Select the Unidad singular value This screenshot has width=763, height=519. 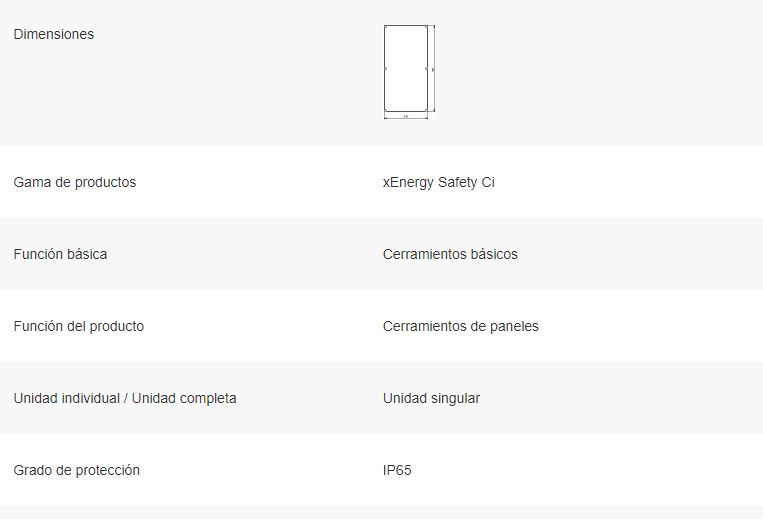click(432, 398)
